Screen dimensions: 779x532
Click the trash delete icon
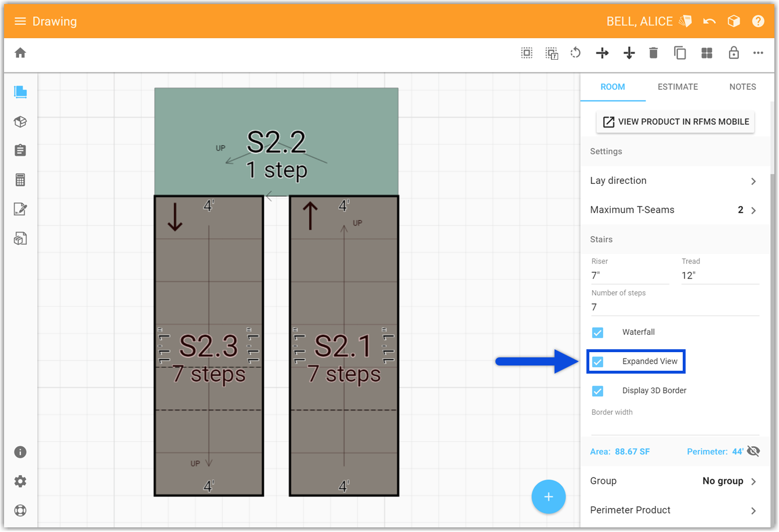[x=653, y=53]
